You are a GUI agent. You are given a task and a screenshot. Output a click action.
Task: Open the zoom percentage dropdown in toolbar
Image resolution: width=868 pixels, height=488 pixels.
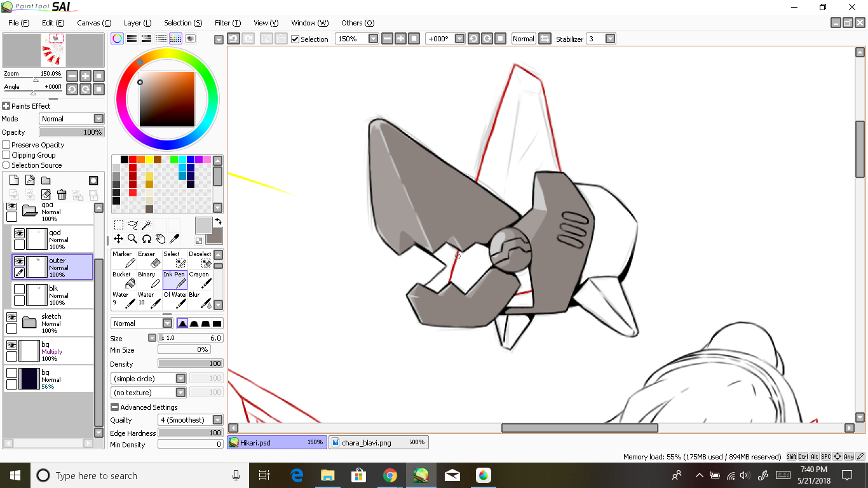(x=373, y=39)
